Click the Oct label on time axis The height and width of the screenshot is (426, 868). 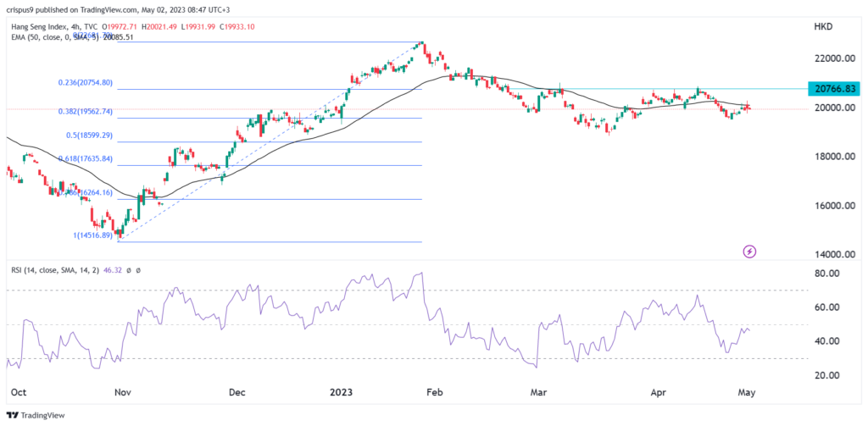click(19, 392)
